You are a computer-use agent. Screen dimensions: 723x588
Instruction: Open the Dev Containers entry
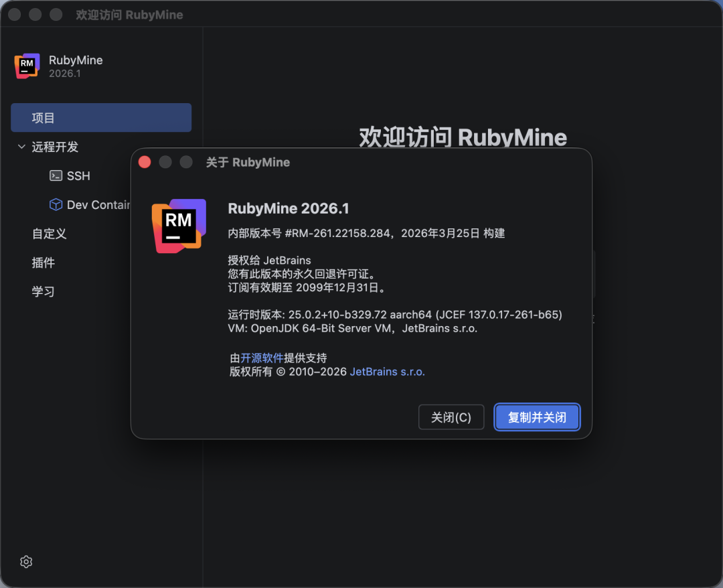pos(98,204)
